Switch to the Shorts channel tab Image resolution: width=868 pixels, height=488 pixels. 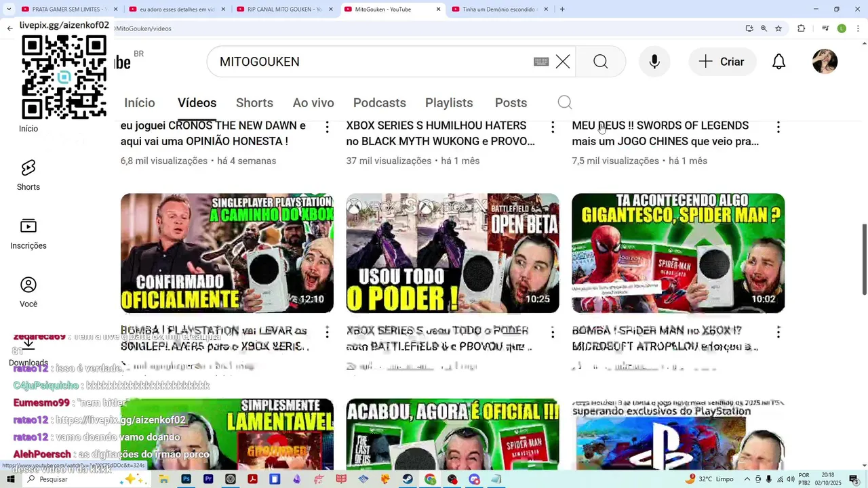point(254,103)
